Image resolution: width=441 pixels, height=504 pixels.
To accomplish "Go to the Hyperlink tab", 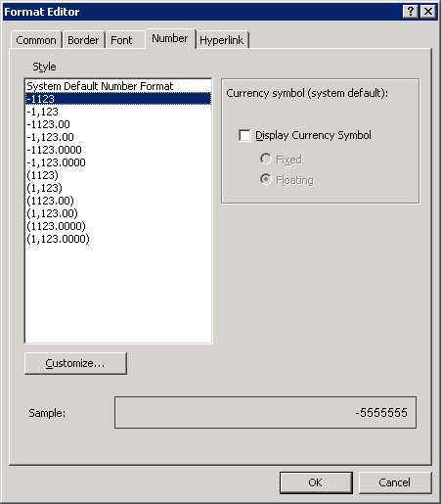I will tap(222, 40).
